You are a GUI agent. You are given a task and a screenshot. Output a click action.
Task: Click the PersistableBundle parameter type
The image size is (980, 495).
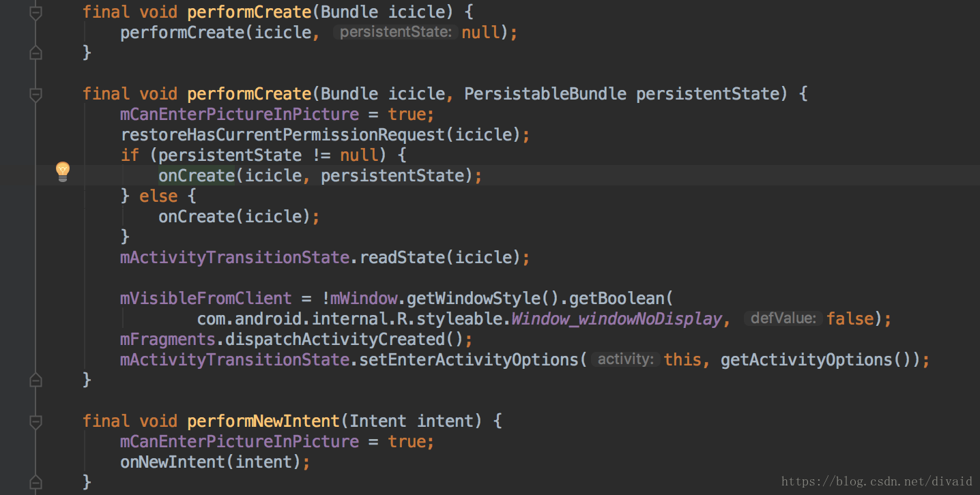coord(545,93)
